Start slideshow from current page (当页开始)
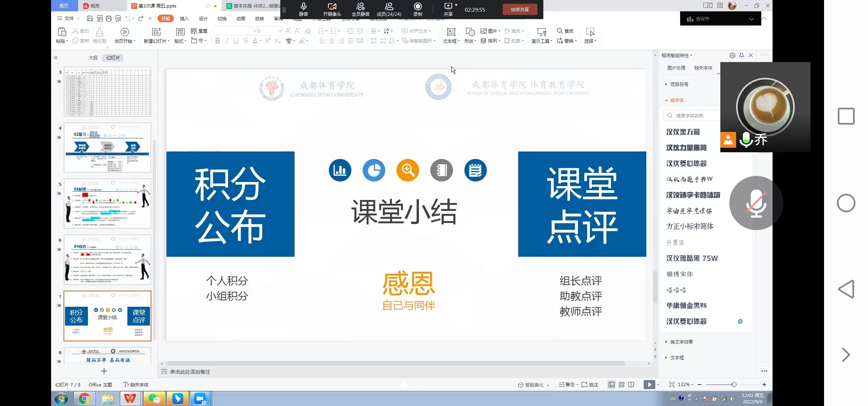This screenshot has width=868, height=406. 125,35
